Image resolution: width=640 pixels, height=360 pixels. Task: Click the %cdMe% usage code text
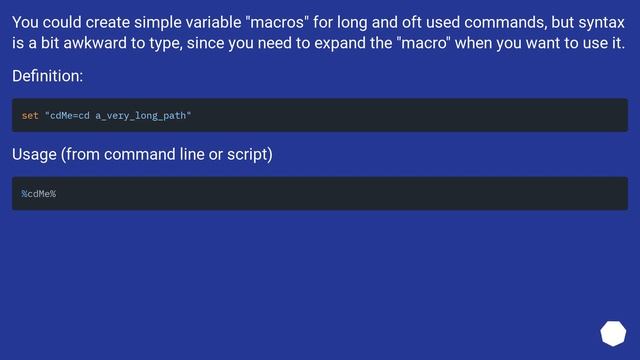(39, 194)
